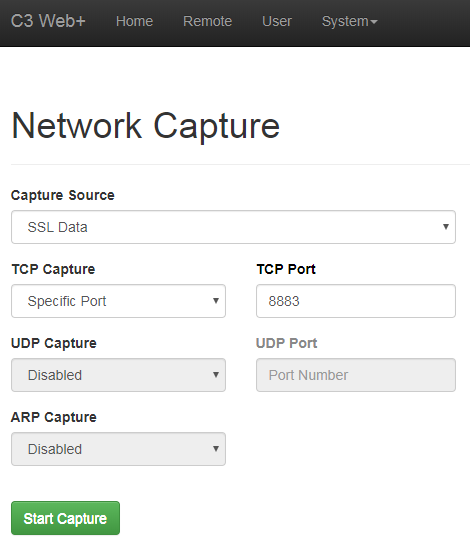Open the User page in navbar

[x=277, y=22]
